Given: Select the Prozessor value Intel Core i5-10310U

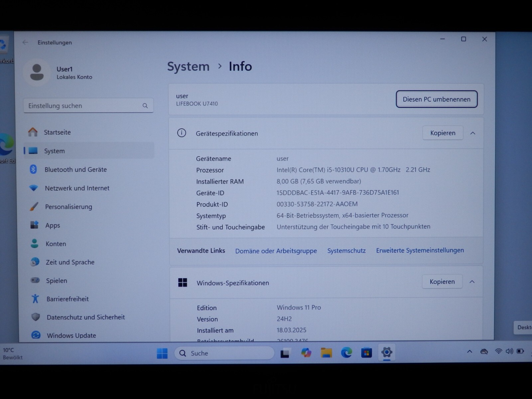Looking at the screenshot, I should [x=353, y=170].
